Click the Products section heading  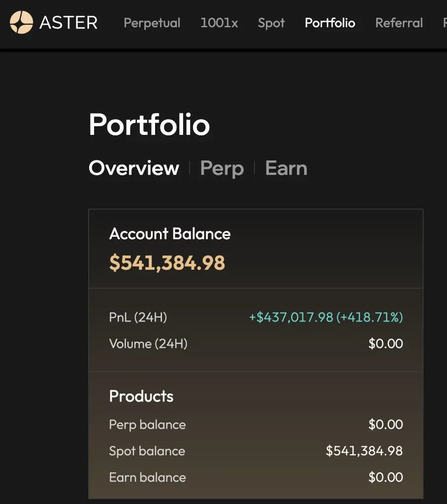pyautogui.click(x=141, y=396)
